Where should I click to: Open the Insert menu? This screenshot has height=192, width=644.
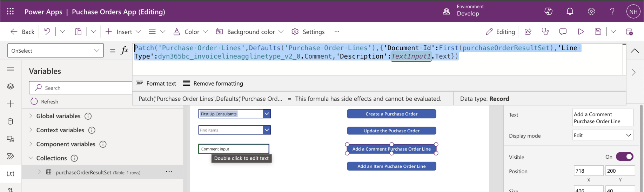coord(123,32)
